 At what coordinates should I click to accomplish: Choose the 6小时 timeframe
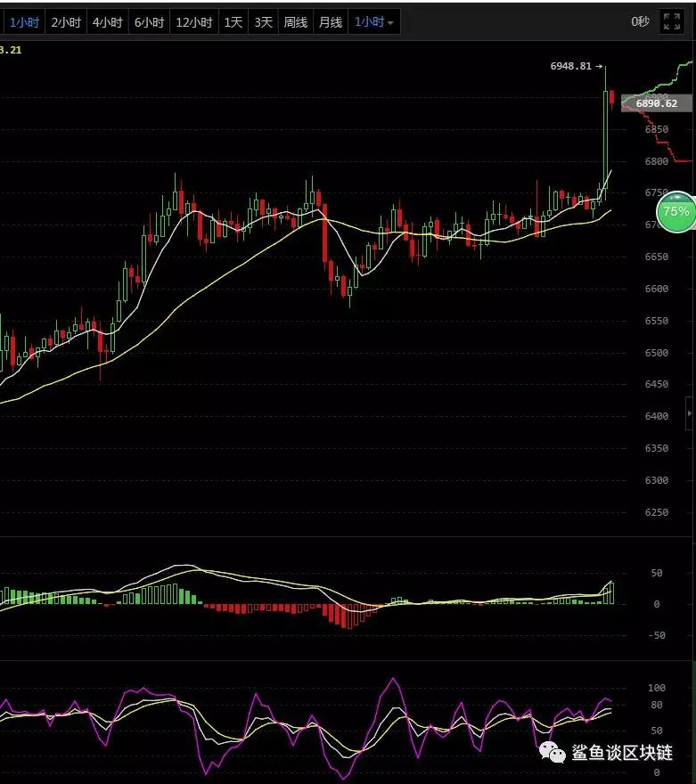coord(149,22)
